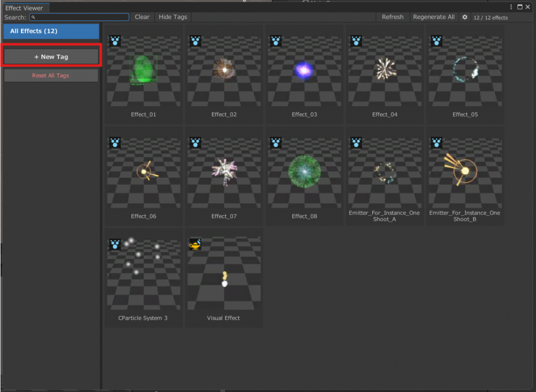Viewport: 536px width, 392px height.
Task: Select the All Effects (12) filter
Action: tap(51, 31)
